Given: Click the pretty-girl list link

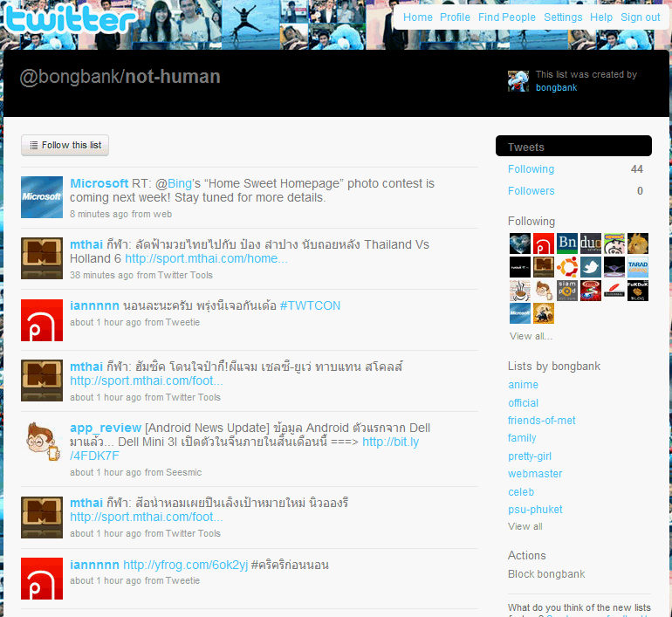Looking at the screenshot, I should pyautogui.click(x=529, y=456).
